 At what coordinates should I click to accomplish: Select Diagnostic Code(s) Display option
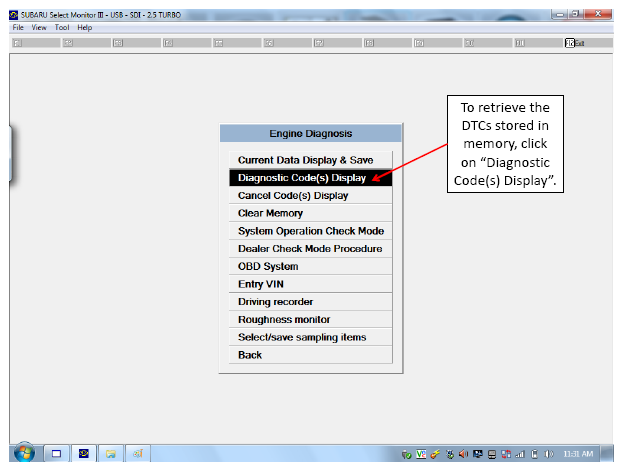[310, 178]
